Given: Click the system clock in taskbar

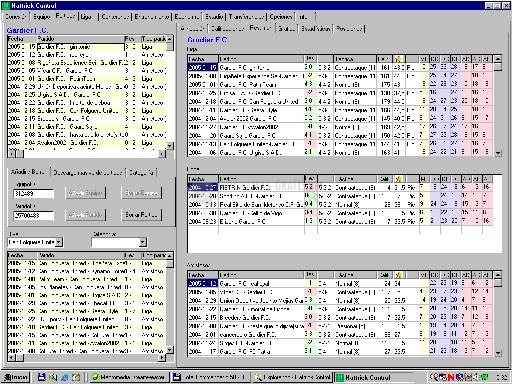Looking at the screenshot, I should coord(502,377).
